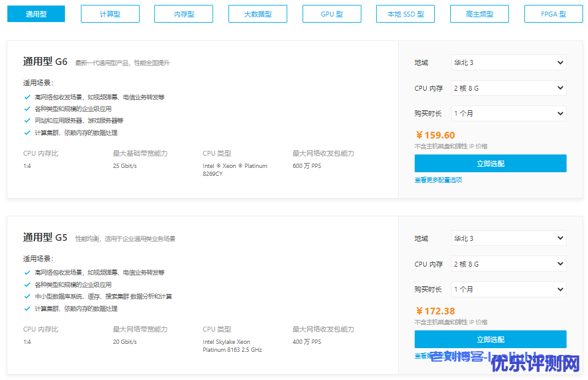Select the GPU 型 tab
This screenshot has height=380, width=588.
click(331, 13)
